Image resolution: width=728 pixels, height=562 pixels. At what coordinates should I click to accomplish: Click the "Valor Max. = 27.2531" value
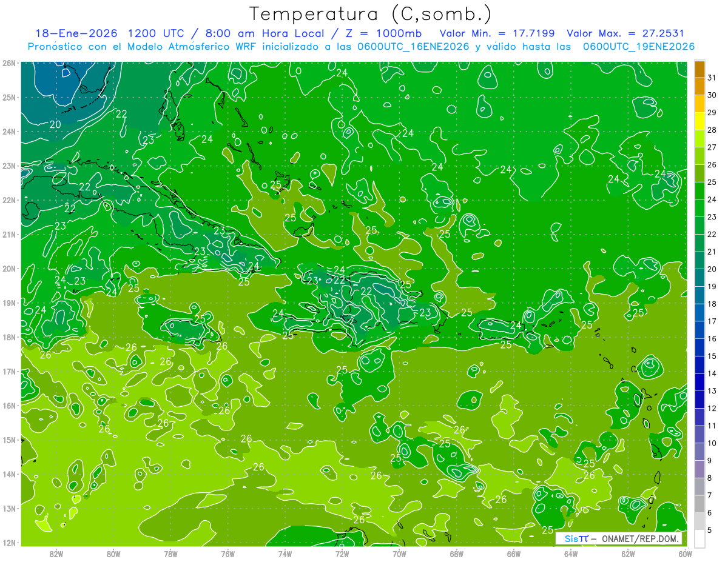(625, 33)
